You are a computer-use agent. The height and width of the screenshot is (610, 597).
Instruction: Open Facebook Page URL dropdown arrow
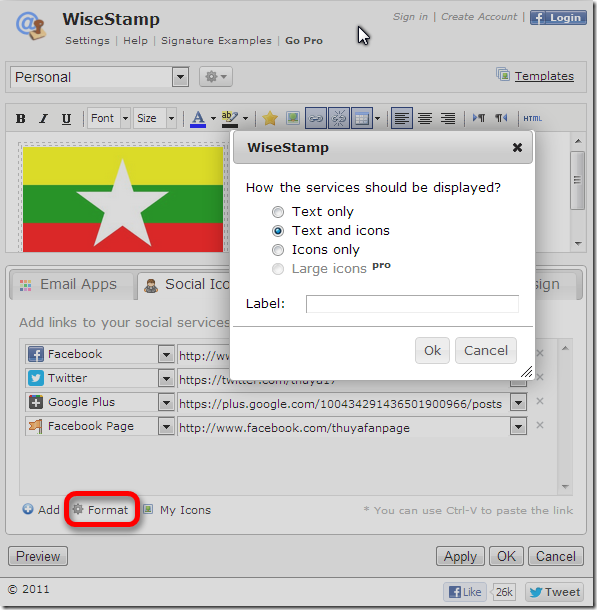pyautogui.click(x=518, y=427)
